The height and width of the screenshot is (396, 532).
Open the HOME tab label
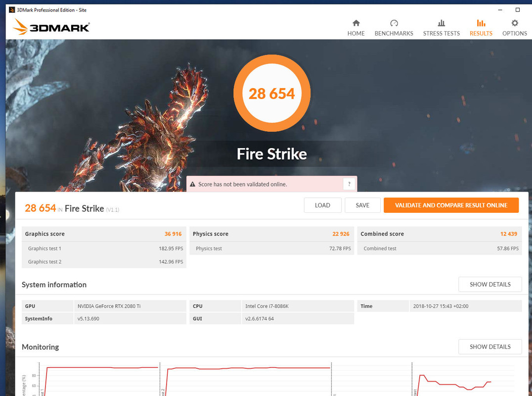[x=356, y=33]
